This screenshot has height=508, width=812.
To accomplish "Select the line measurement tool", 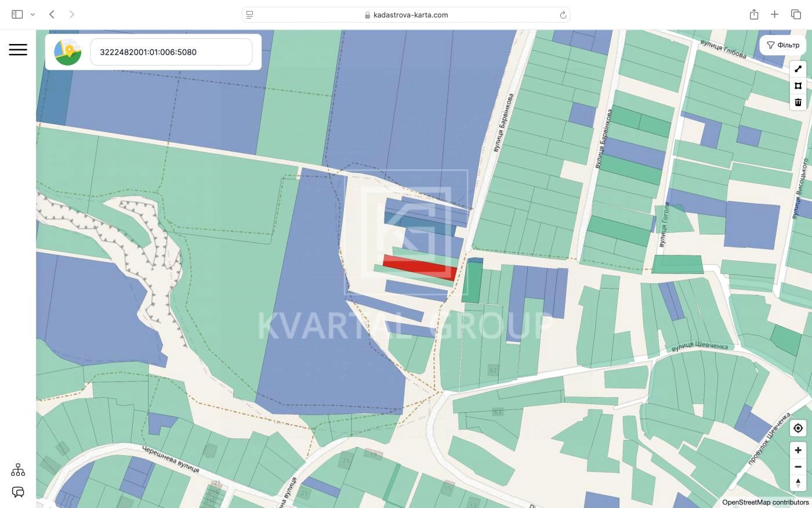I will (798, 69).
